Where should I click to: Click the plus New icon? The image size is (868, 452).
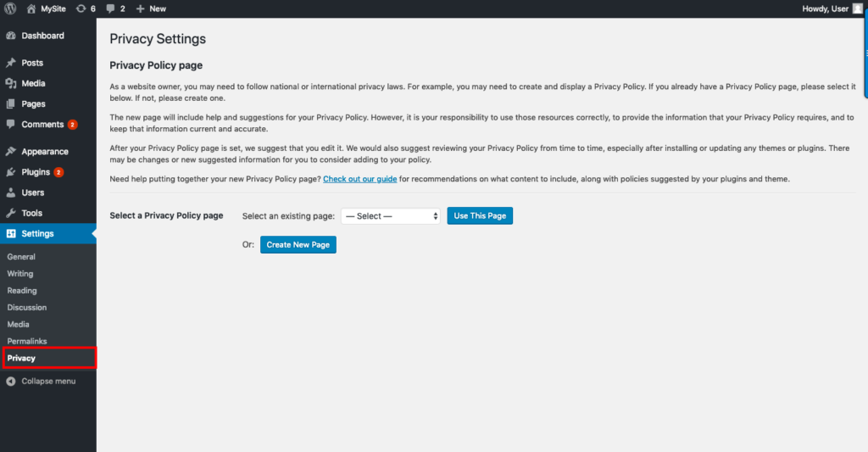[x=140, y=8]
